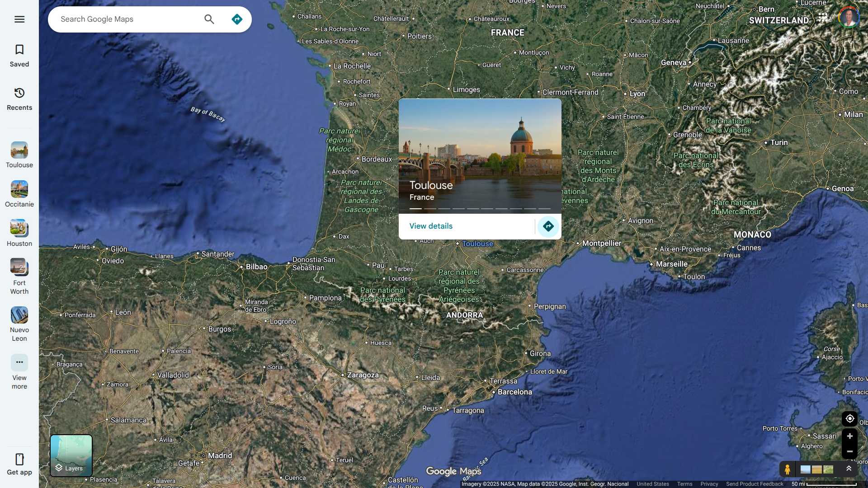Open the Recents history panel
The height and width of the screenshot is (488, 868).
coord(19,99)
